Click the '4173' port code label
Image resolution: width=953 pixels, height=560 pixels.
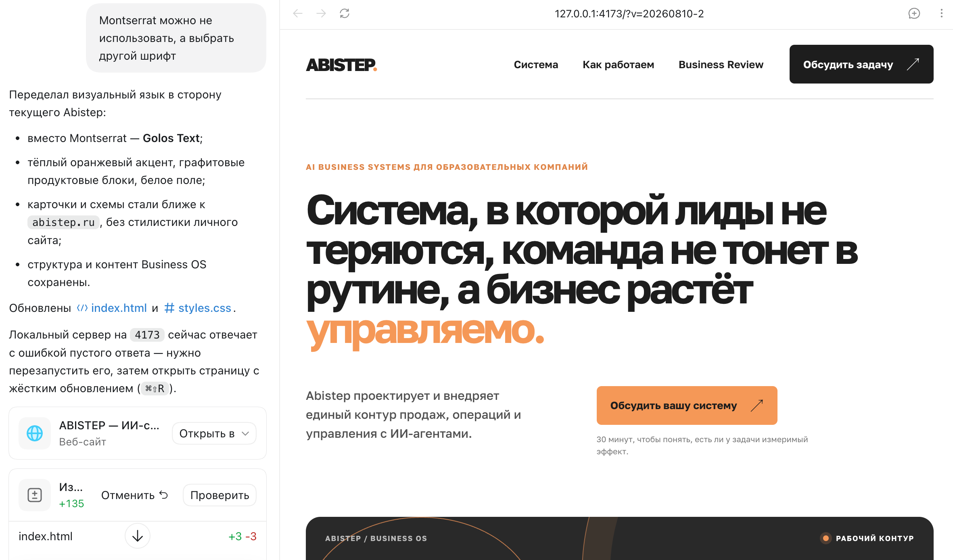click(x=147, y=335)
